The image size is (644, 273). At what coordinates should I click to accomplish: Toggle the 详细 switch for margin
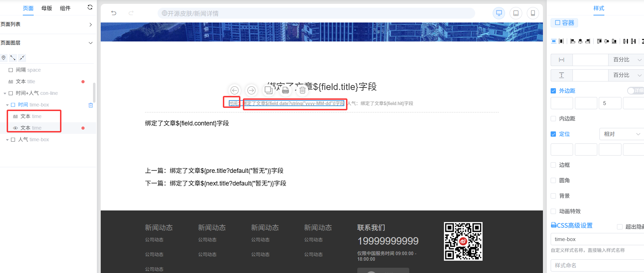click(x=635, y=91)
